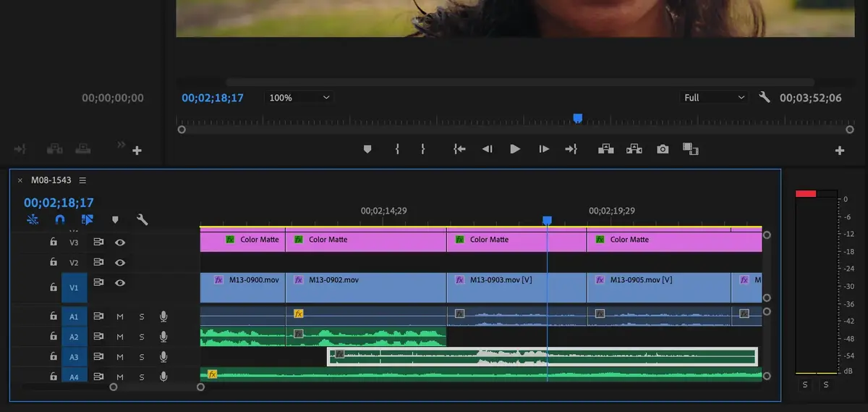Click the Mark In button
This screenshot has height=412, width=868.
pos(397,149)
